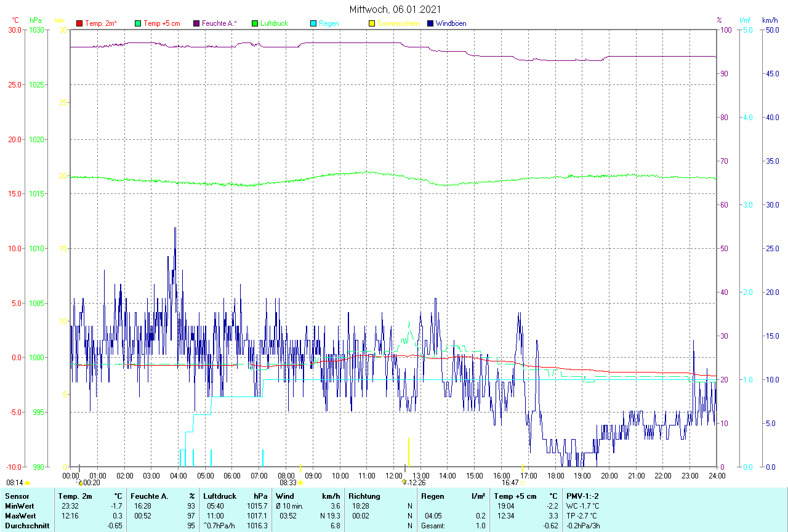Click the green Temp +5 cm legend swatch
This screenshot has height=532, width=788.
point(138,23)
